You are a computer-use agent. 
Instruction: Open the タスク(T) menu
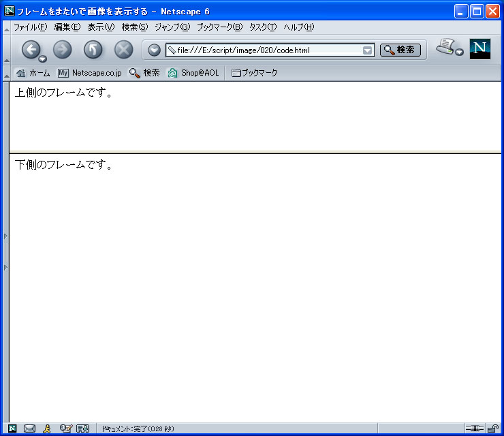[x=263, y=27]
